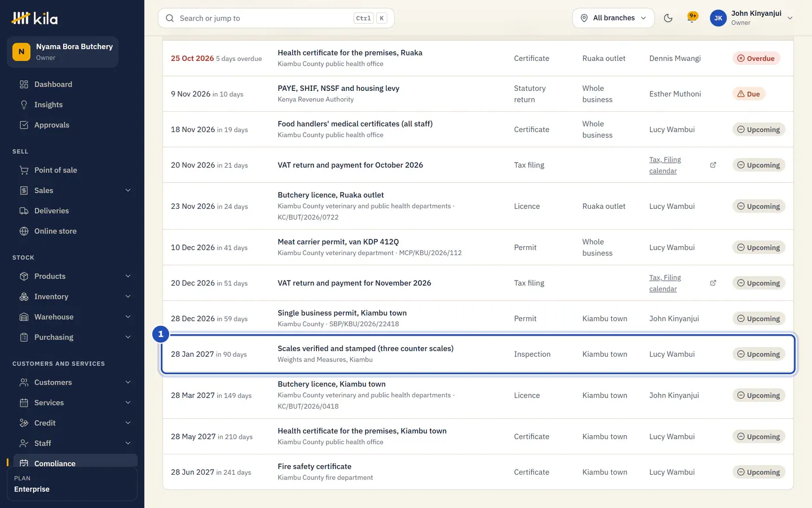Expand the Sales submenu chevron

pos(128,191)
